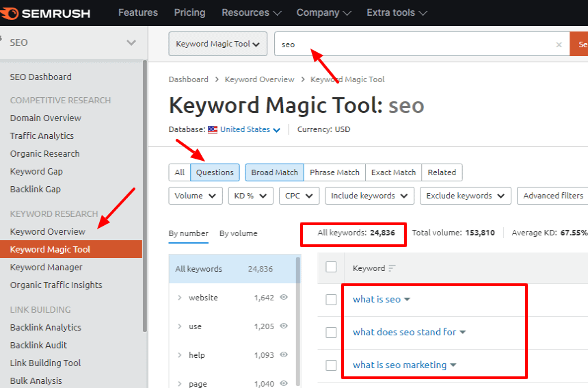Toggle the eye icon for website group
The width and height of the screenshot is (588, 388).
click(x=284, y=297)
